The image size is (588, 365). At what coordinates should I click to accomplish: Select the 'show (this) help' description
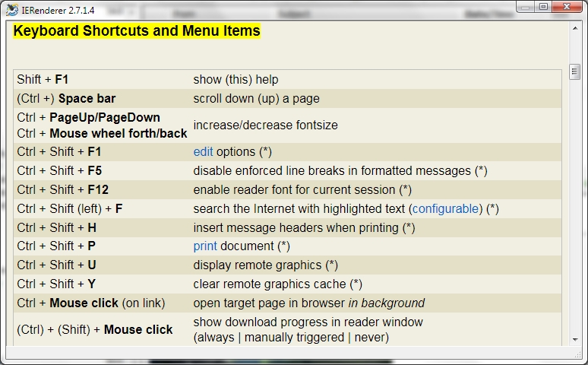click(236, 80)
